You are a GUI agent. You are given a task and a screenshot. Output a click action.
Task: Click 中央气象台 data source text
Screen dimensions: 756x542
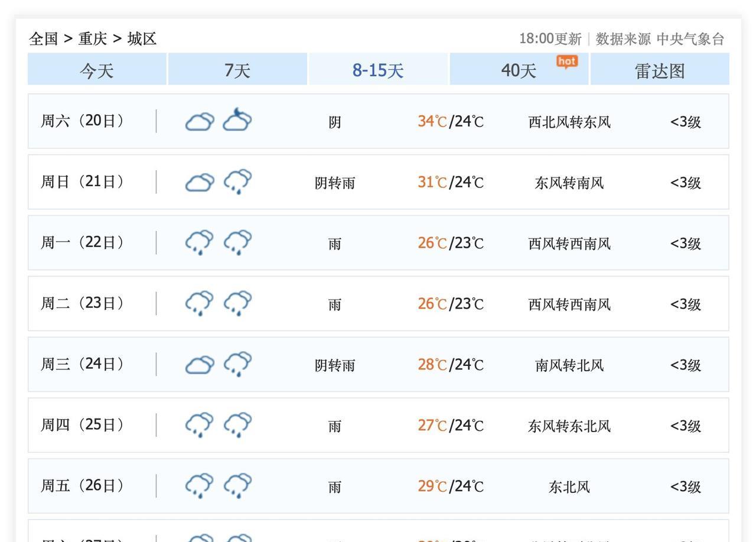[x=690, y=39]
